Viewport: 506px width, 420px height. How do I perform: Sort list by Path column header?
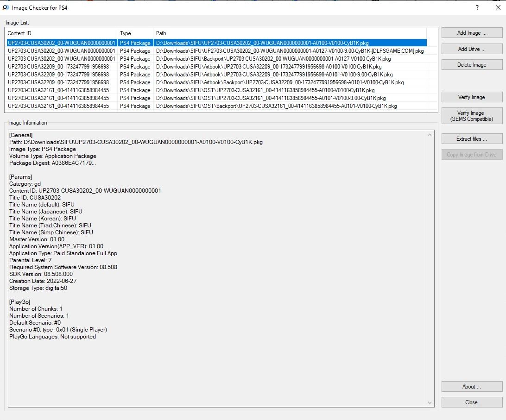[290, 33]
